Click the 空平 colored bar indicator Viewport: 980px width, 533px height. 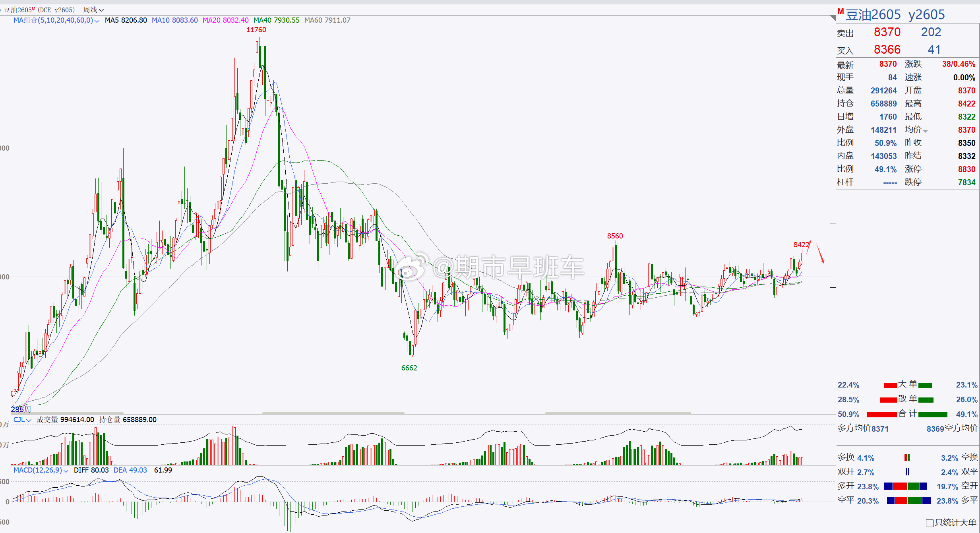(x=908, y=500)
